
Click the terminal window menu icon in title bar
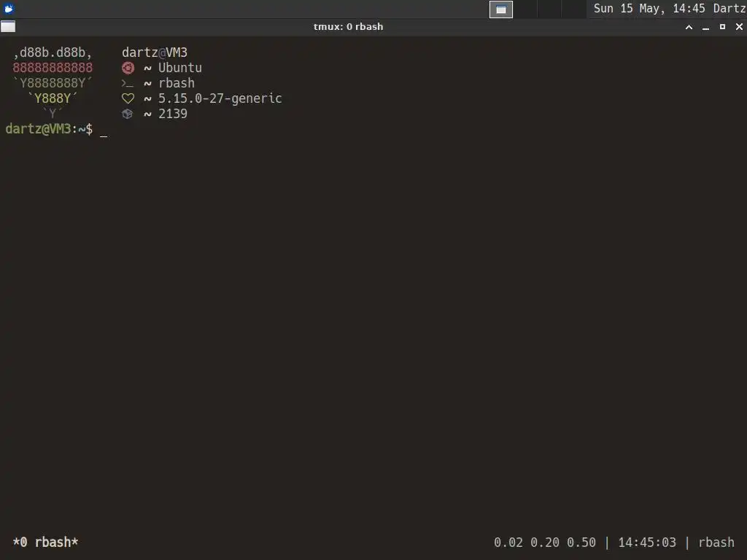tap(8, 27)
